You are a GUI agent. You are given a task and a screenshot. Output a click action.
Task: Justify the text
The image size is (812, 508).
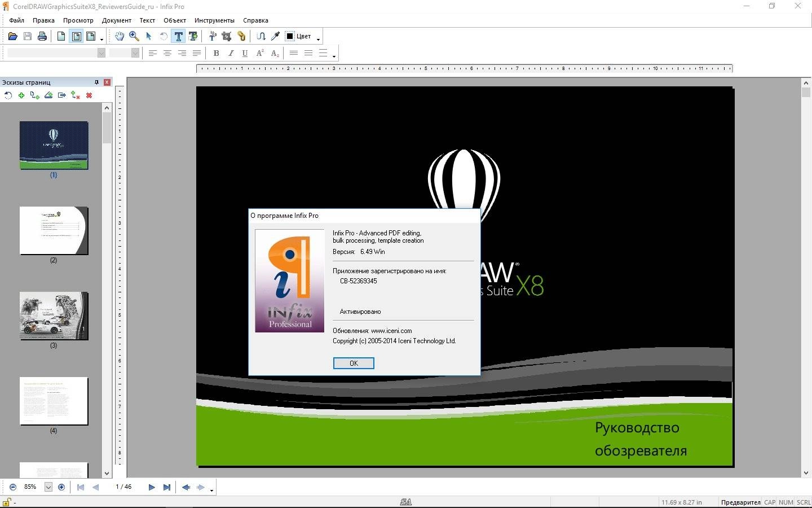click(196, 53)
